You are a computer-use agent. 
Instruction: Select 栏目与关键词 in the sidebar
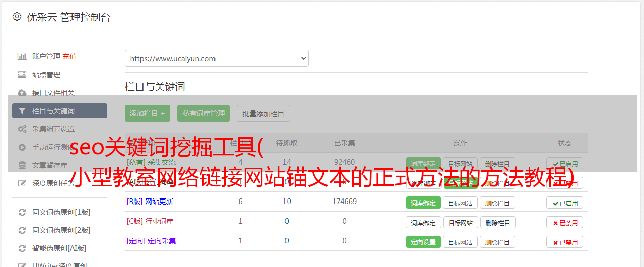59,111
